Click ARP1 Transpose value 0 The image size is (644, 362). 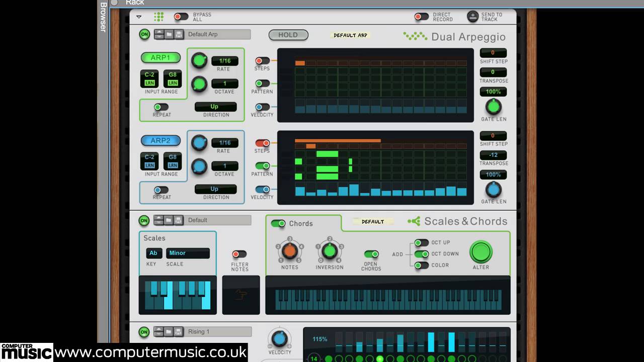(x=493, y=72)
